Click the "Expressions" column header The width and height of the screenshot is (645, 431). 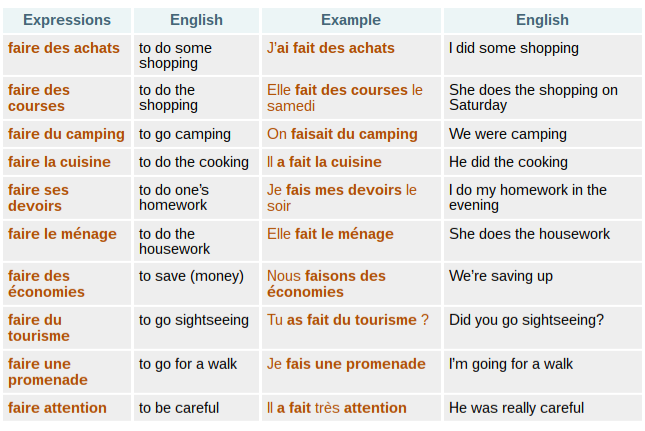(67, 20)
